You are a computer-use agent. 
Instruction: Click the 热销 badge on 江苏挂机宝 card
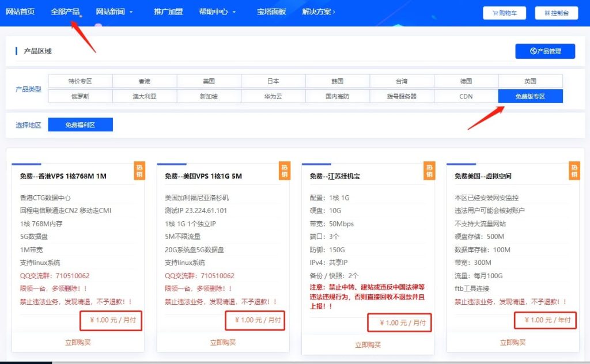(429, 170)
